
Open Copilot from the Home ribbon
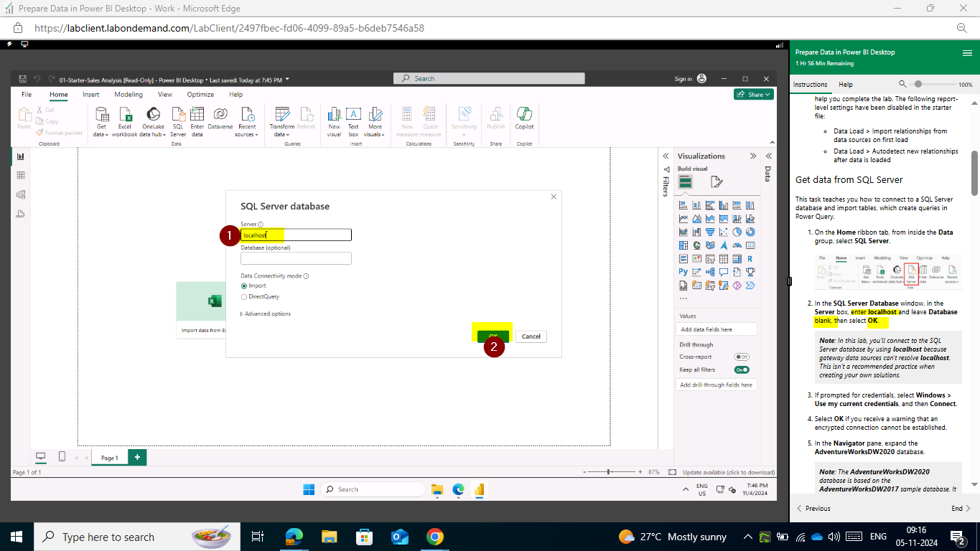click(524, 118)
